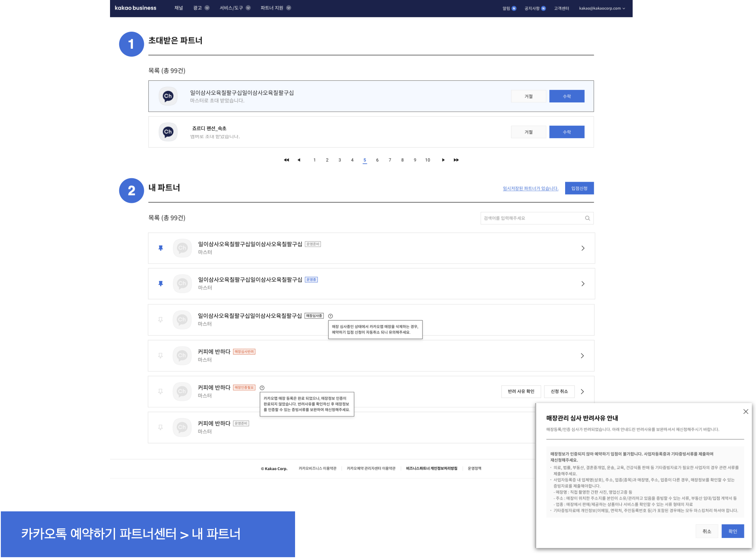
Task: Accept the 죠르디 펜션_속초 invitation with 수락
Action: click(x=566, y=132)
